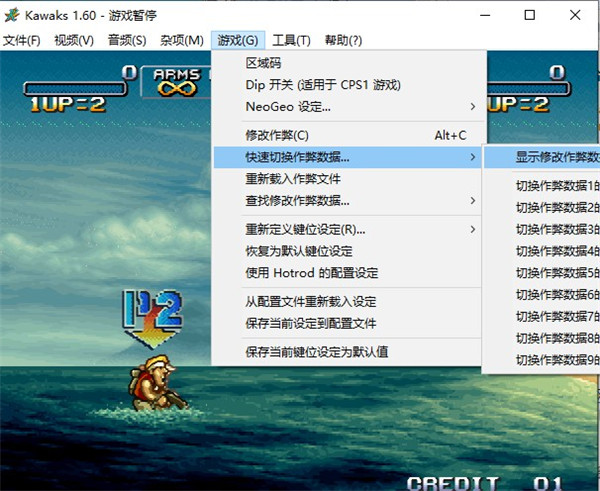
Task: Minimize the Kawaks window
Action: point(485,15)
